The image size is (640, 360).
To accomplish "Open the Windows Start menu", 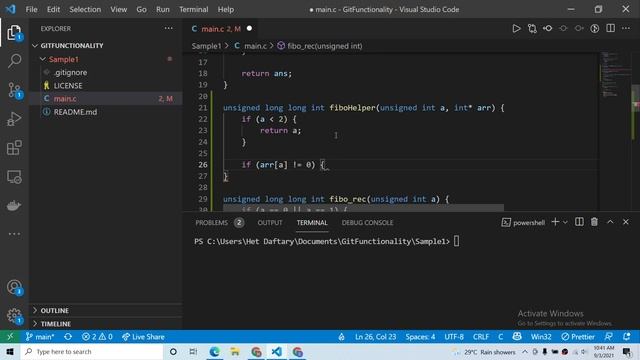I will pyautogui.click(x=10, y=351).
